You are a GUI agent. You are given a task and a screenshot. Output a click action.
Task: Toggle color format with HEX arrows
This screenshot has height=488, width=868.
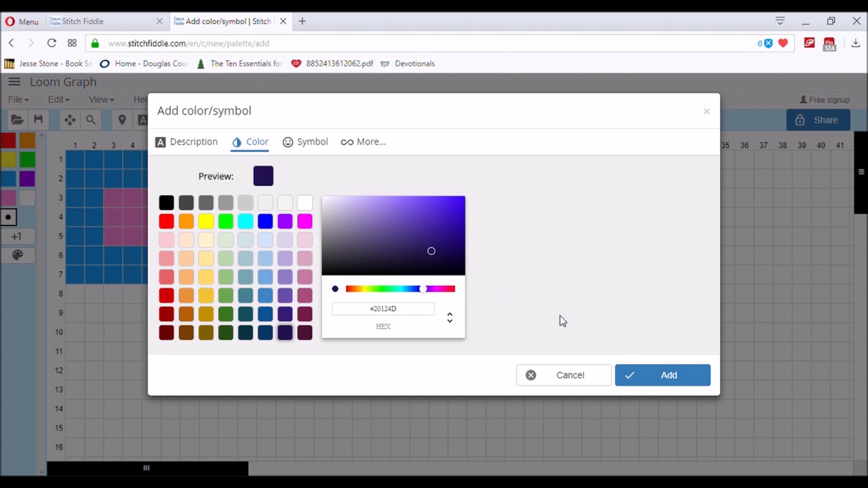click(450, 317)
